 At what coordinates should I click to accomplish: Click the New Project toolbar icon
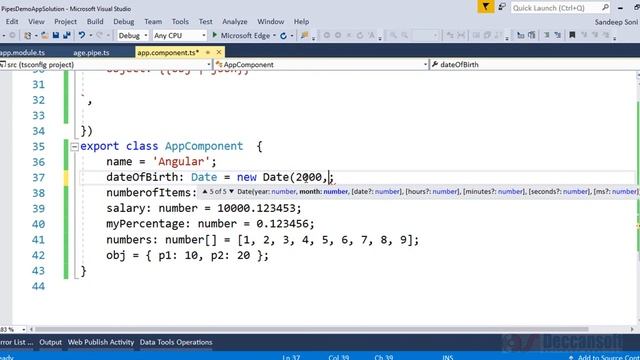point(27,36)
